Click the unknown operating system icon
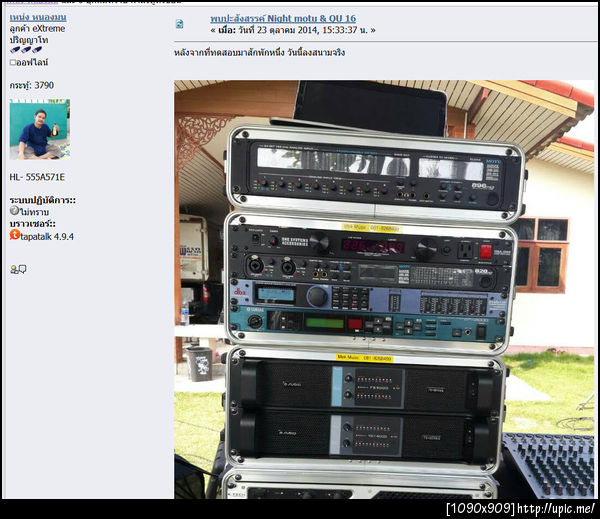This screenshot has width=600, height=519. 14,210
